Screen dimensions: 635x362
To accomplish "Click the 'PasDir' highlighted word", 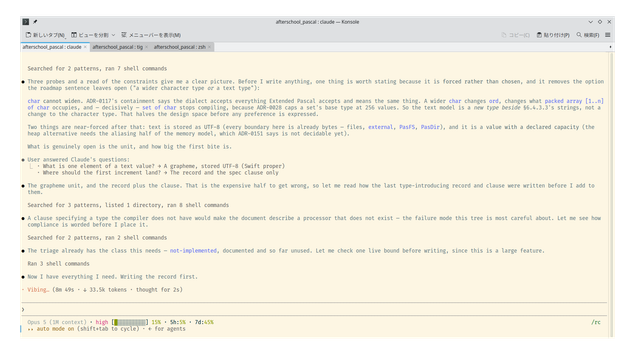I will (x=430, y=127).
